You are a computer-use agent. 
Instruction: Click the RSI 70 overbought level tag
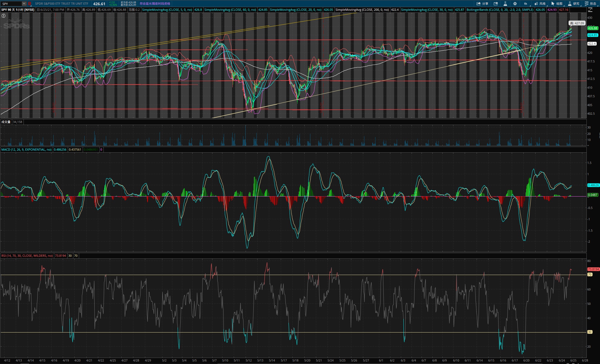(590, 274)
